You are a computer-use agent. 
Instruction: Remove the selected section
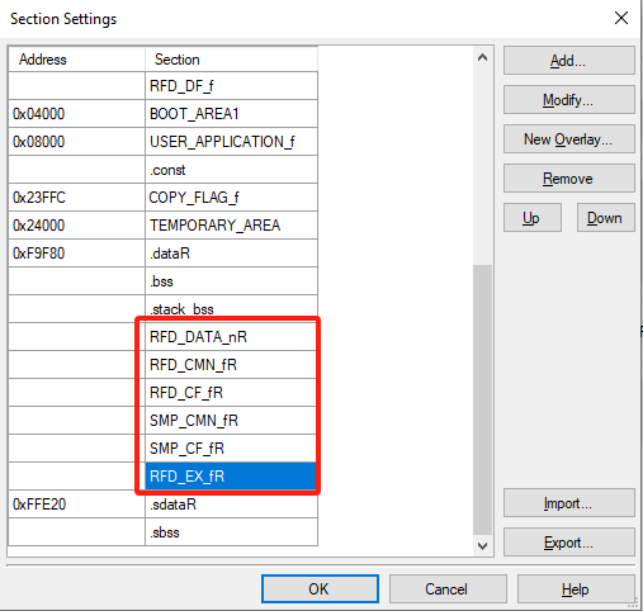click(569, 179)
